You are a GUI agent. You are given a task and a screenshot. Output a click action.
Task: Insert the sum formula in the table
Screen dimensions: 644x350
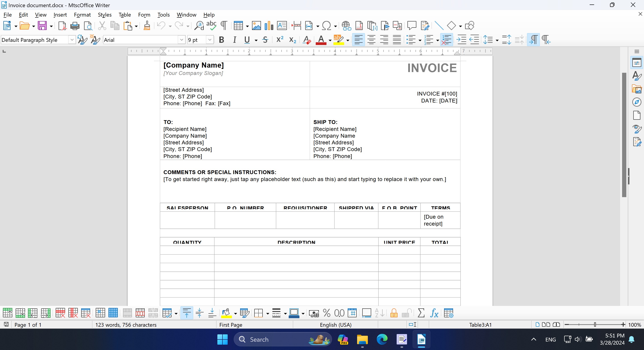(421, 313)
